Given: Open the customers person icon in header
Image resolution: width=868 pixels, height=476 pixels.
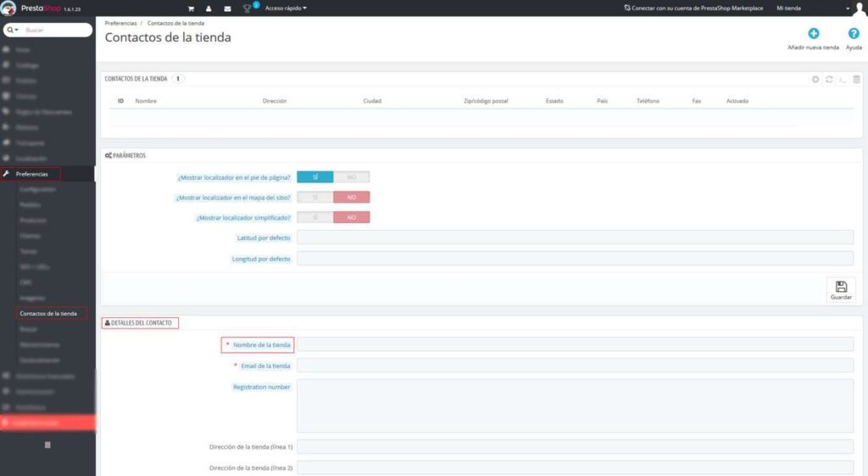Looking at the screenshot, I should point(209,8).
